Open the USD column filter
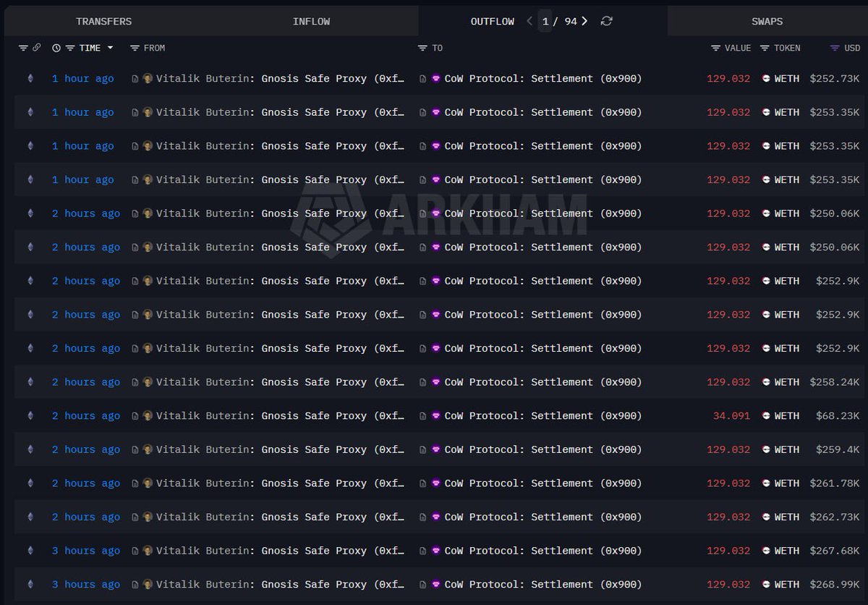The height and width of the screenshot is (605, 868). point(835,48)
